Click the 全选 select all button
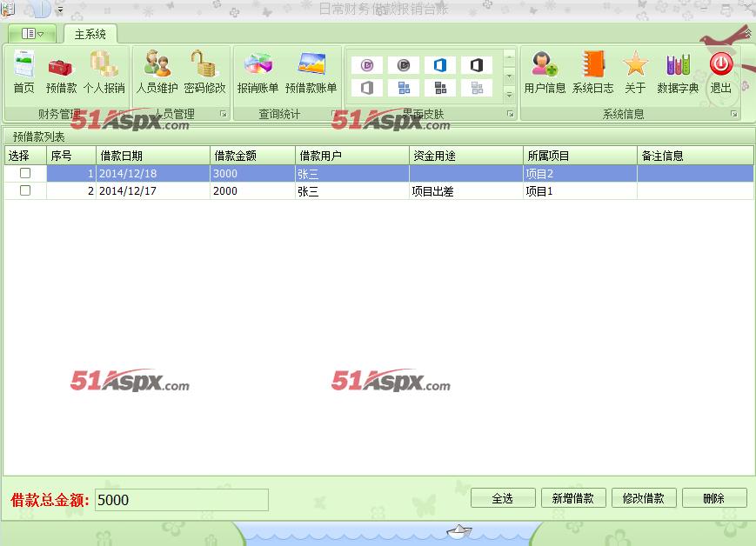 point(503,498)
